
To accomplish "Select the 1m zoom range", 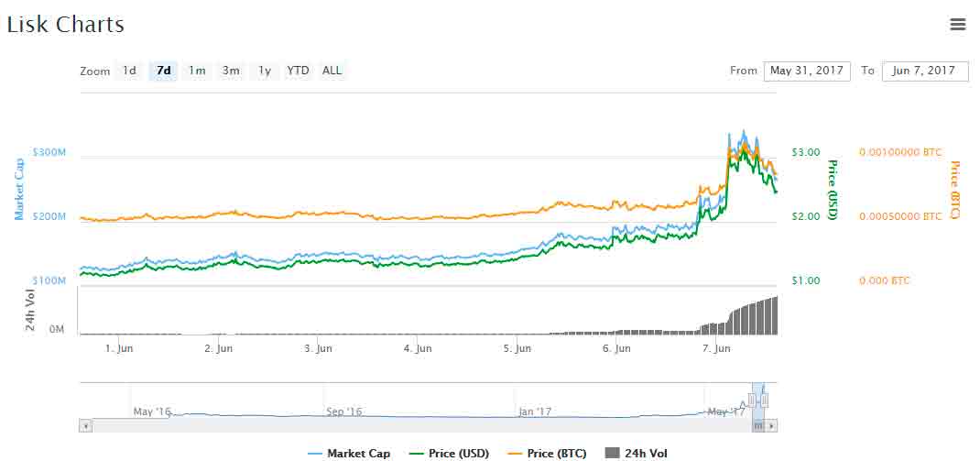I will 197,71.
